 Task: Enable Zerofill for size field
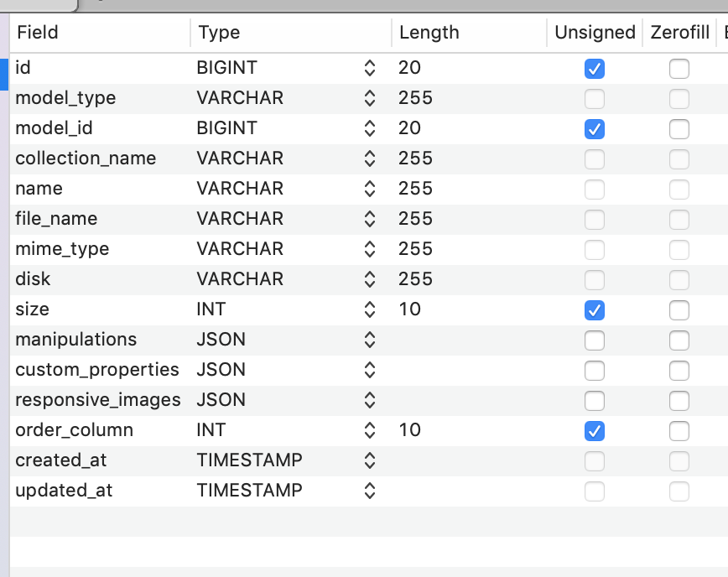pyautogui.click(x=679, y=310)
